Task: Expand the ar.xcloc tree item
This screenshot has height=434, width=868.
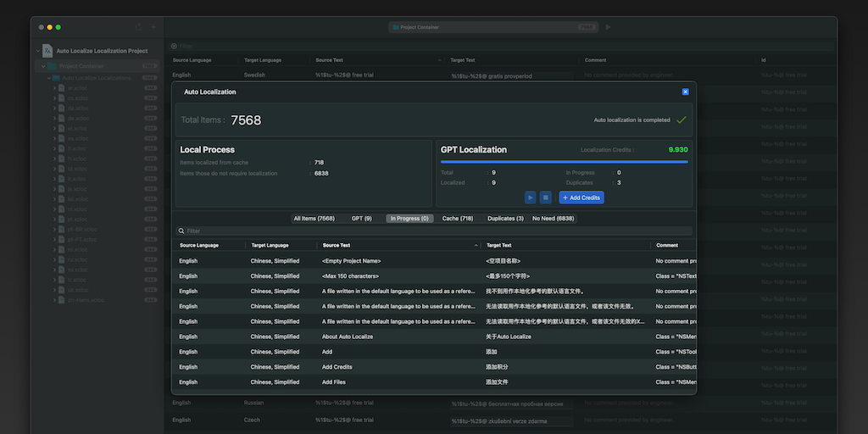Action: (x=54, y=87)
